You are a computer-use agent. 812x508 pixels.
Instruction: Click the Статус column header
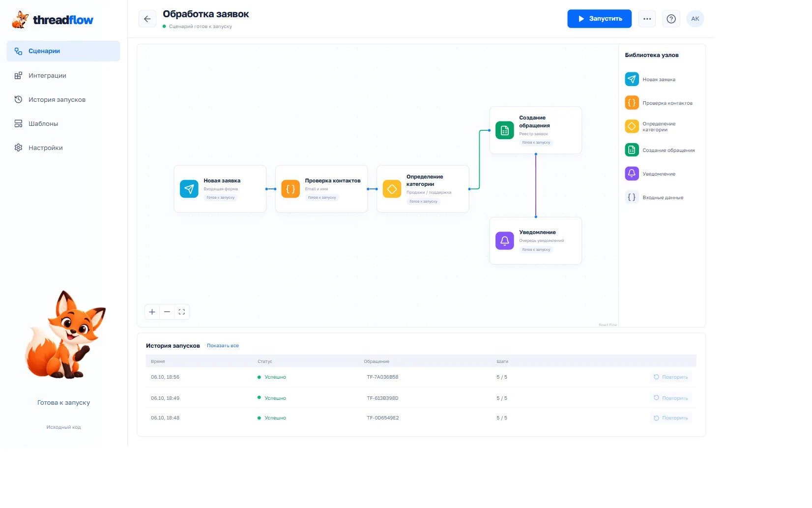265,361
